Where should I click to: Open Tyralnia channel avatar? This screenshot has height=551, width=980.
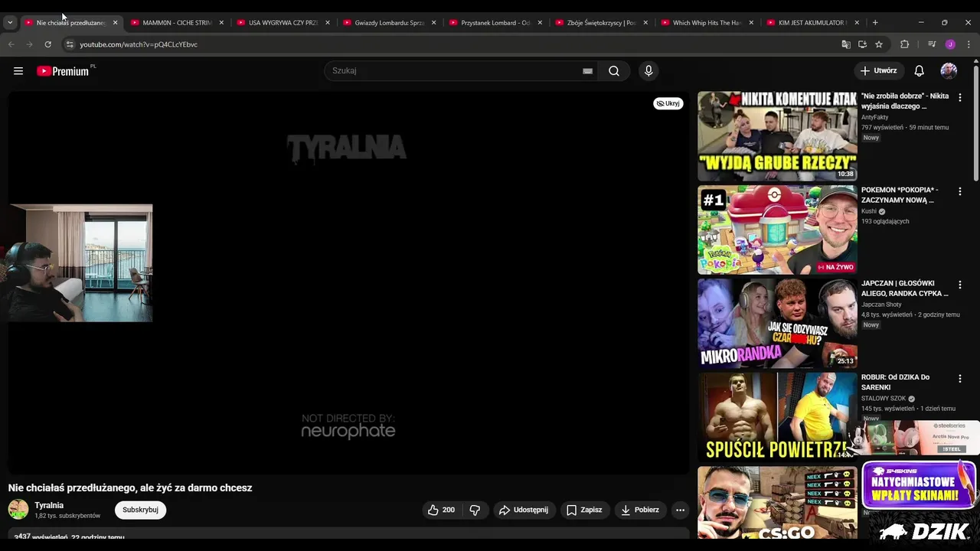[x=18, y=510]
